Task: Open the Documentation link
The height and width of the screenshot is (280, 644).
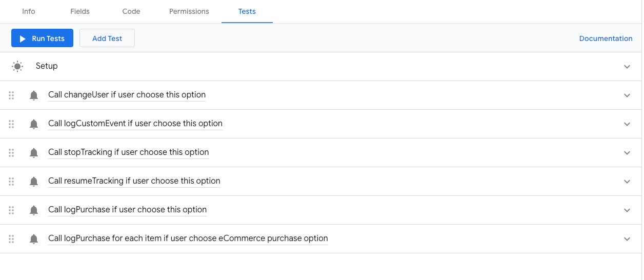Action: [606, 38]
